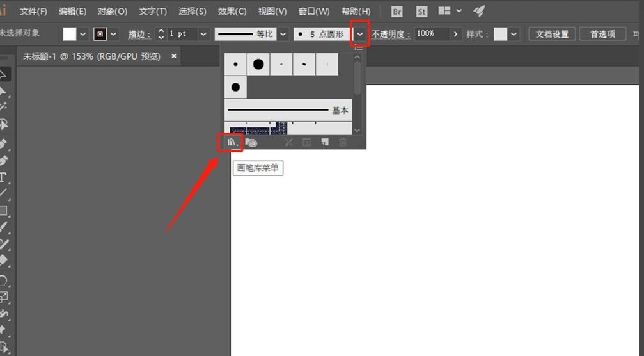Open the brush definition dropdown arrow
The width and height of the screenshot is (644, 356).
(x=360, y=34)
